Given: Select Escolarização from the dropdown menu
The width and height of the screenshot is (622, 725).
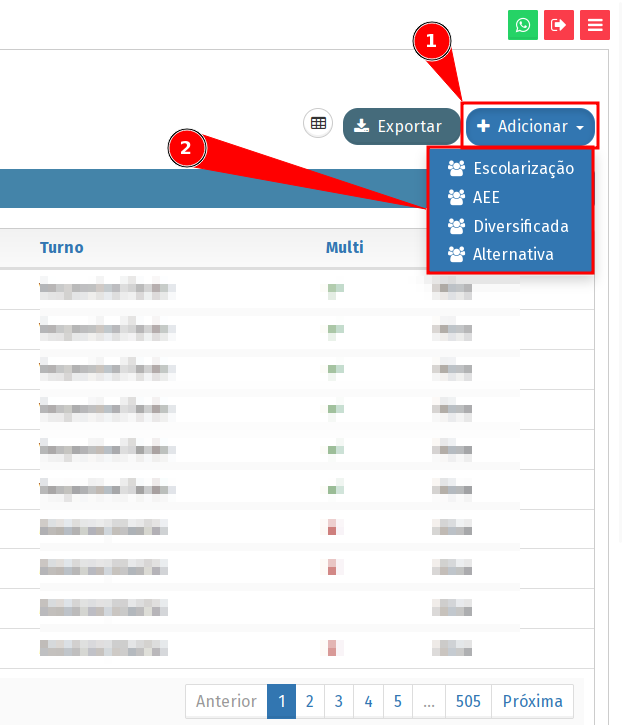Looking at the screenshot, I should pyautogui.click(x=511, y=168).
